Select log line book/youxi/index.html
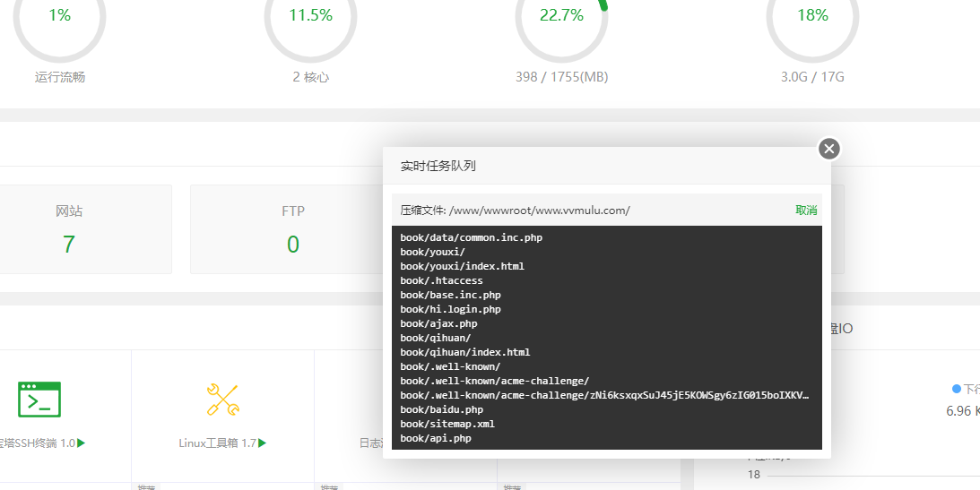The height and width of the screenshot is (490, 980). pos(463,267)
